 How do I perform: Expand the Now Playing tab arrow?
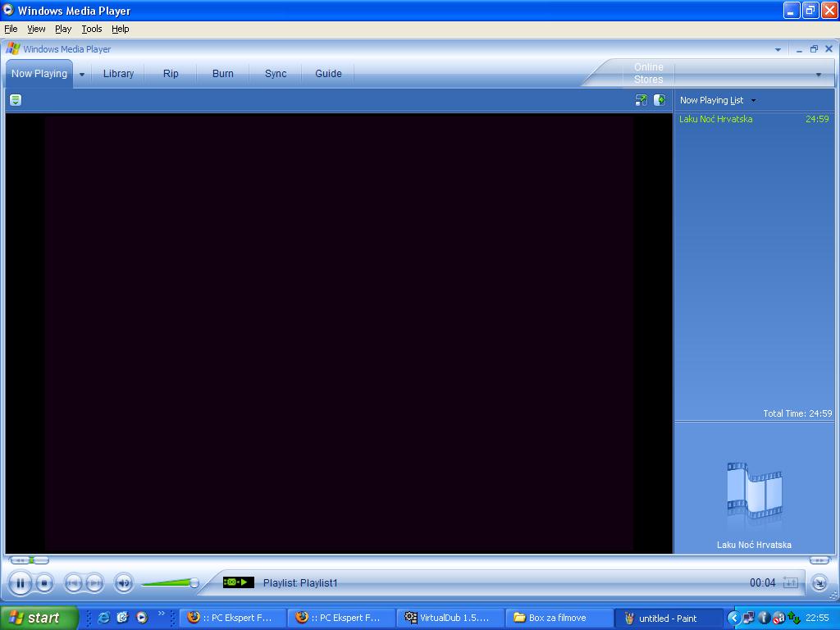pos(82,74)
